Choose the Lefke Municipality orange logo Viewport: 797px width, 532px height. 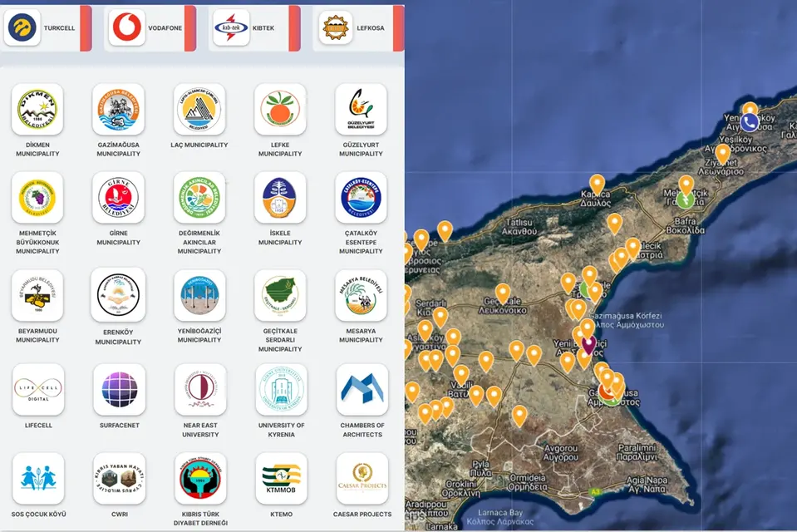click(x=280, y=110)
